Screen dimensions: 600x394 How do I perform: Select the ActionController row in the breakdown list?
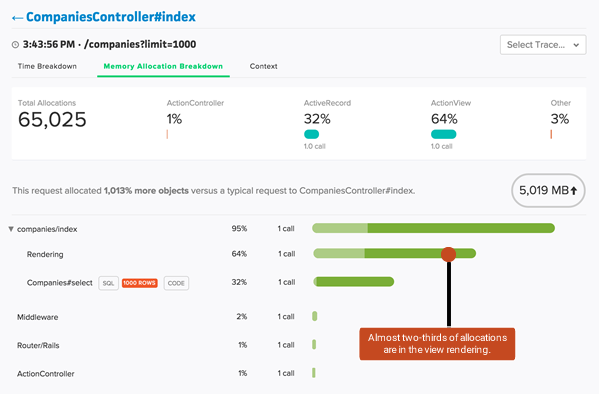[46, 374]
